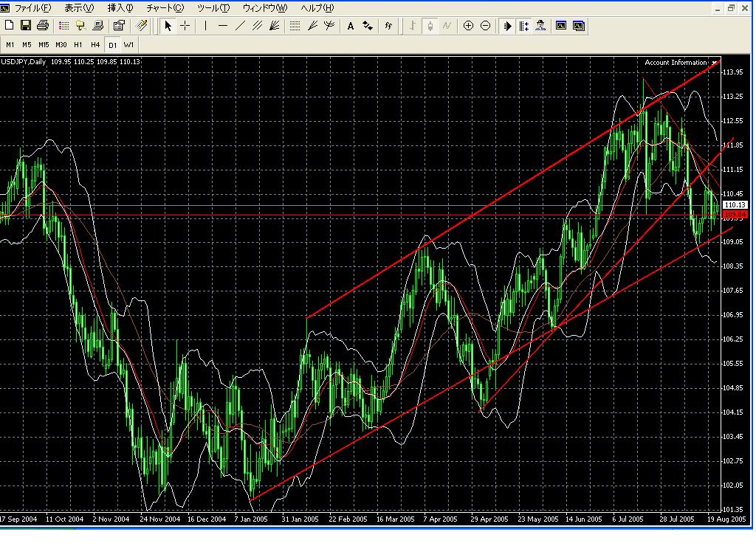Zoom out with the minus magnifier icon
Image resolution: width=756 pixels, height=546 pixels.
[x=485, y=26]
